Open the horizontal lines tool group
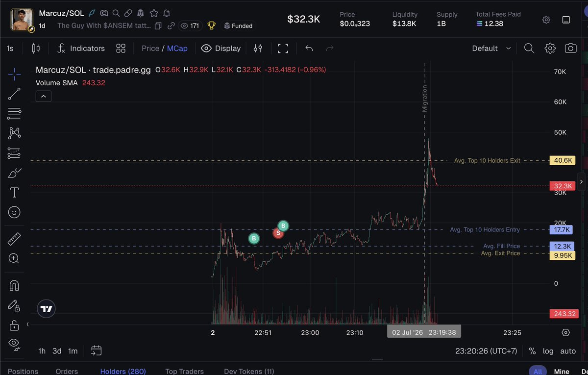This screenshot has height=375, width=588. pyautogui.click(x=14, y=113)
